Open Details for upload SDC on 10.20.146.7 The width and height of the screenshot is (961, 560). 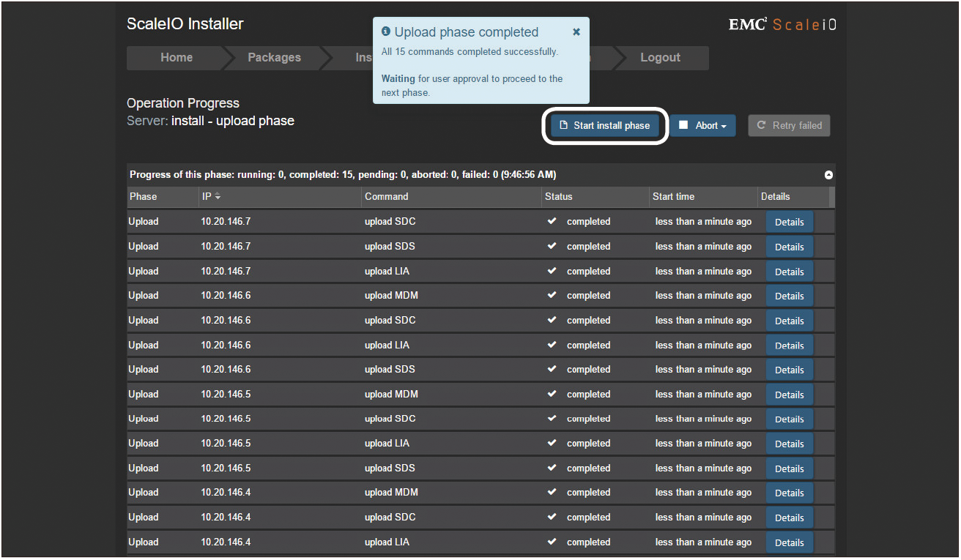click(x=790, y=222)
